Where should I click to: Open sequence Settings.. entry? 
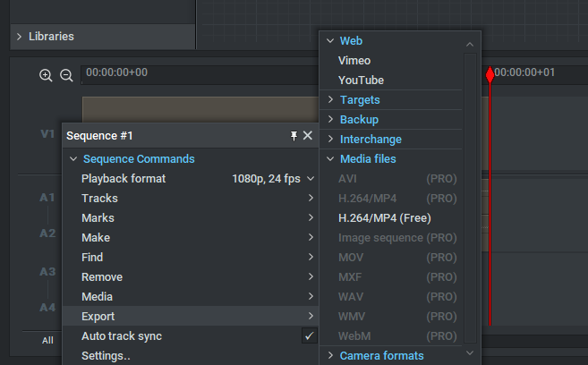tap(106, 356)
